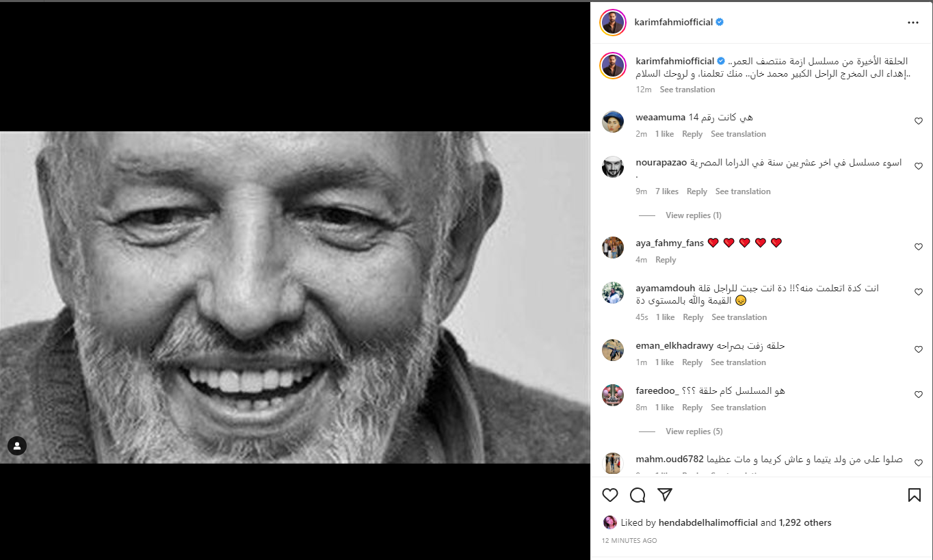
Task: Save the post with bookmark icon
Action: coord(914,495)
